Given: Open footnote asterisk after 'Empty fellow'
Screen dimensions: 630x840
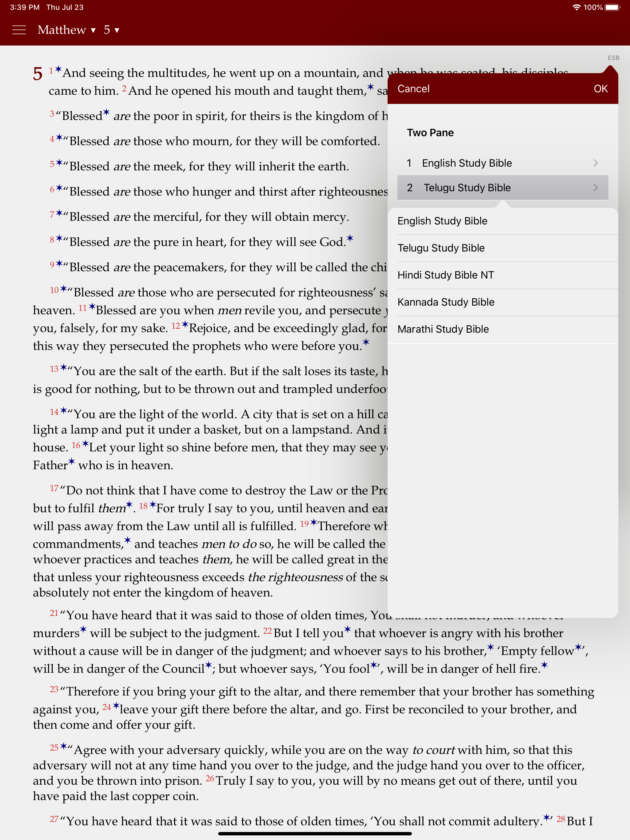Looking at the screenshot, I should click(578, 647).
